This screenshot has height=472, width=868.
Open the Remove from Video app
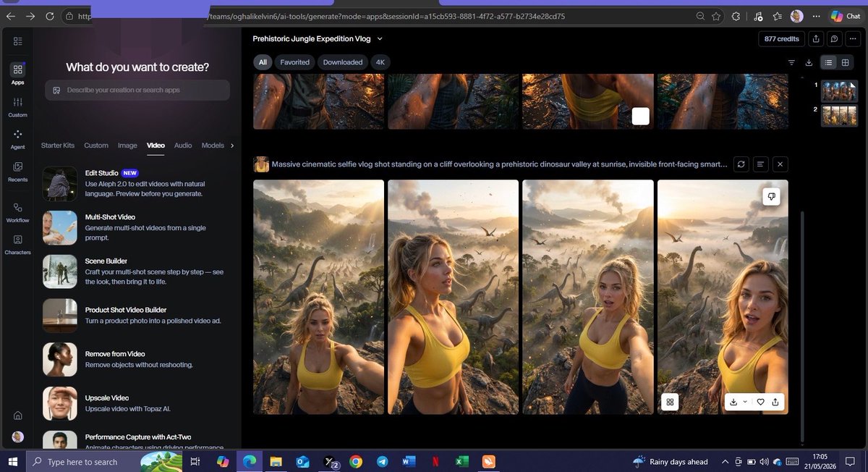pyautogui.click(x=137, y=359)
